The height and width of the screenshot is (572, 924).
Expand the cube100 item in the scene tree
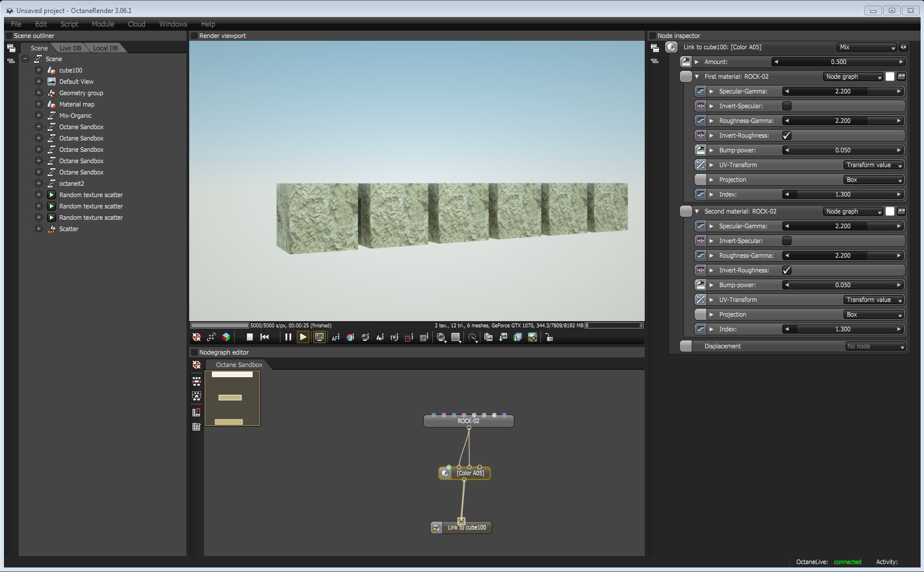pos(39,70)
